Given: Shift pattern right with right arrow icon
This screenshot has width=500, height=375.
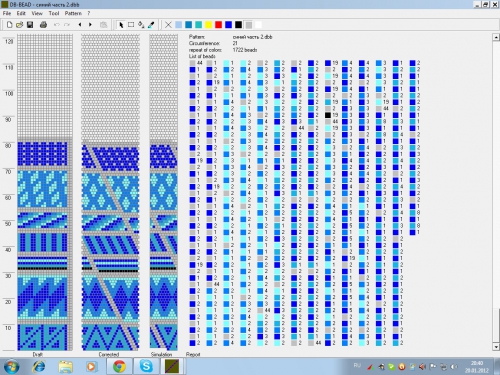Looking at the screenshot, I should [90, 25].
